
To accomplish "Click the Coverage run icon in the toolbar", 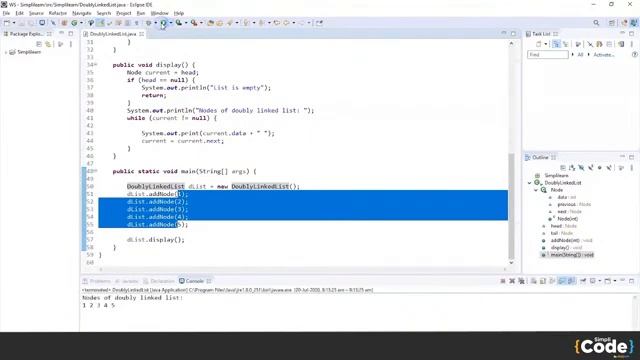I will coord(178,23).
